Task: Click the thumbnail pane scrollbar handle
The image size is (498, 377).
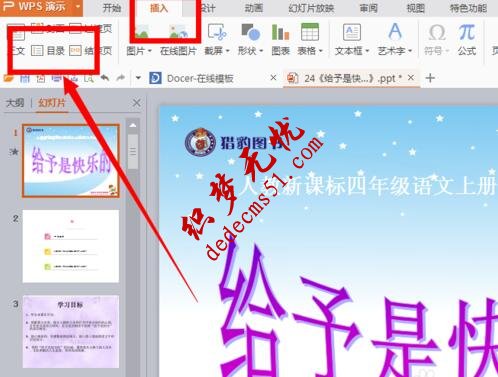Action: [133, 152]
